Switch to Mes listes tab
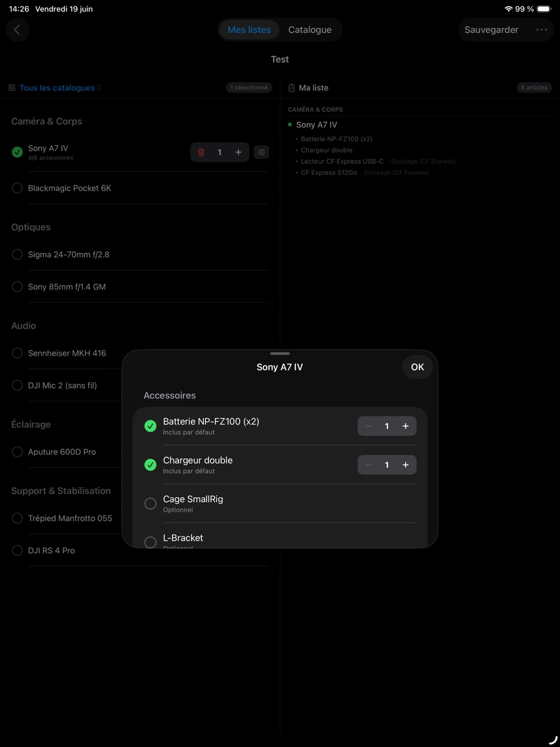560x747 pixels. [249, 30]
